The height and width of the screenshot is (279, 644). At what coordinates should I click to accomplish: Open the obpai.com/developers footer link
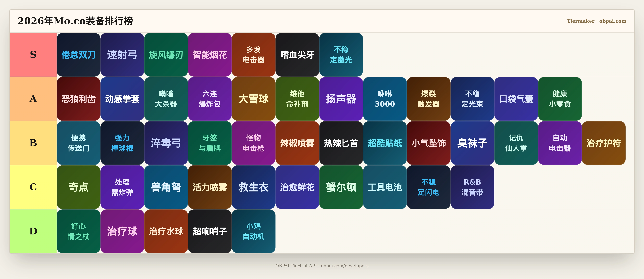[x=345, y=266]
